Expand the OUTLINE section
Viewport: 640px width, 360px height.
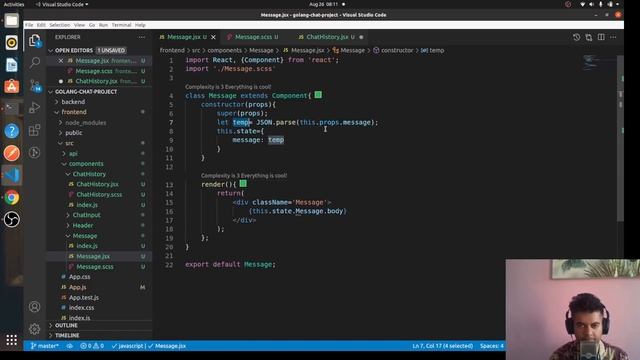(x=66, y=325)
